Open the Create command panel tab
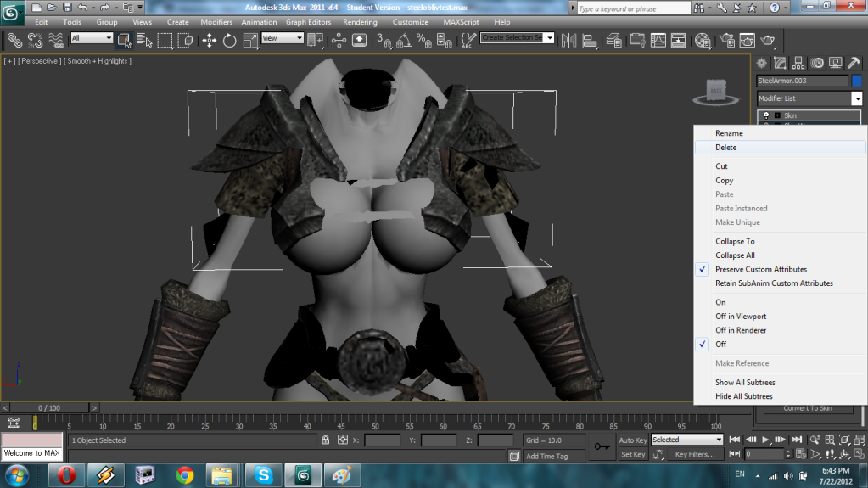This screenshot has height=488, width=868. pyautogui.click(x=762, y=63)
